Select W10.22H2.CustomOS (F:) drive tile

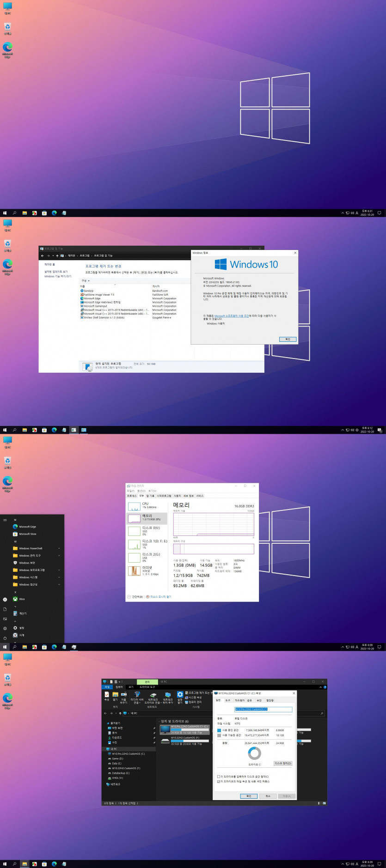click(184, 741)
